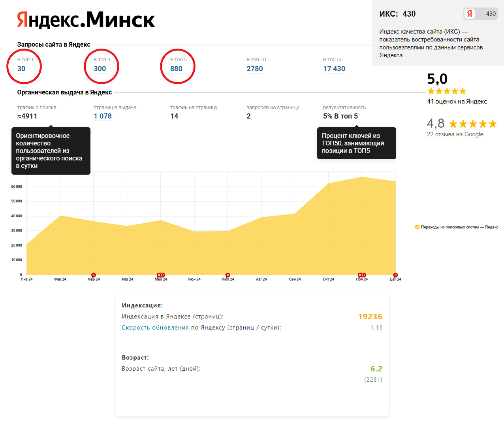Click the Яндекс.Минск logo

(86, 20)
